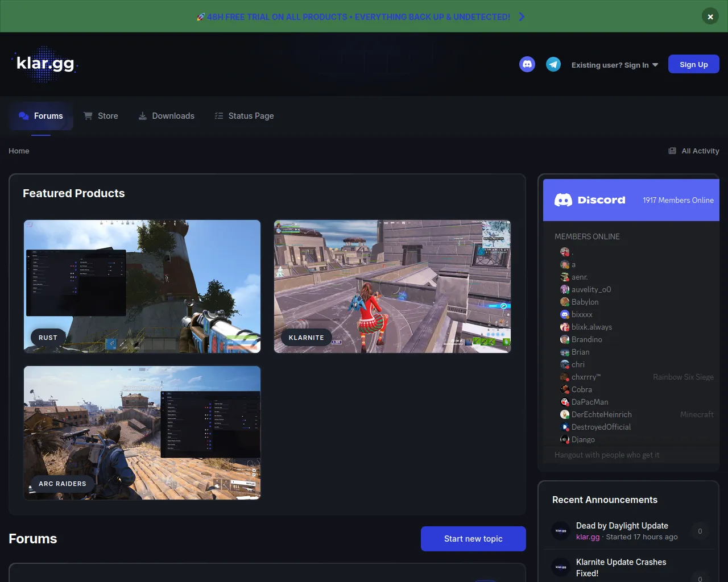Open Klarnite Update Crashes Fixed announcement
Viewport: 728px width, 582px height.
click(x=621, y=567)
